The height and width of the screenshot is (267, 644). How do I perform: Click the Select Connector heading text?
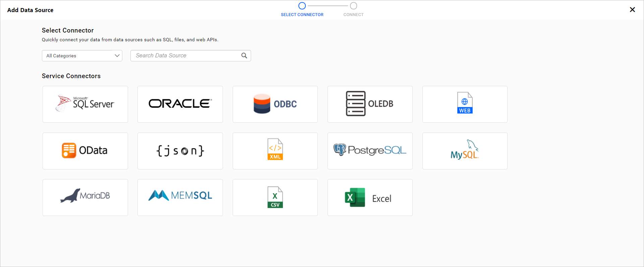click(68, 31)
